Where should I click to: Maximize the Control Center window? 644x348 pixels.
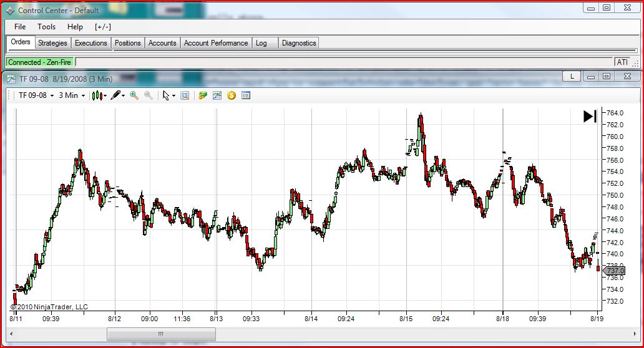point(607,8)
